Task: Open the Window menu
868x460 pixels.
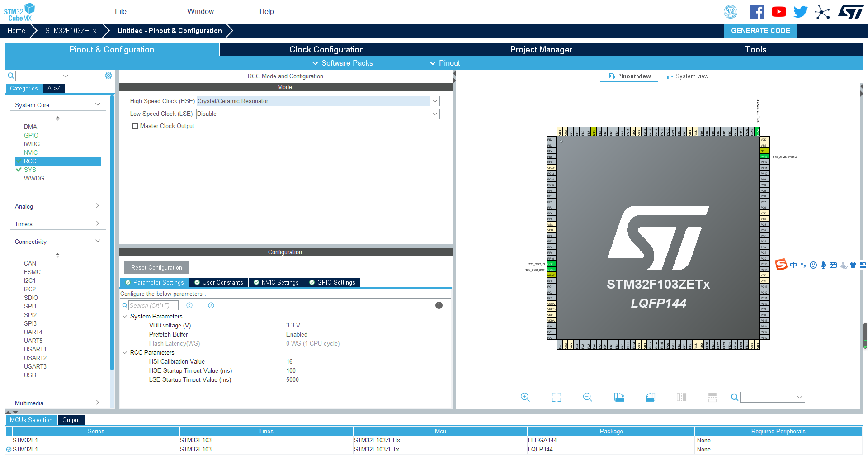Action: [200, 11]
